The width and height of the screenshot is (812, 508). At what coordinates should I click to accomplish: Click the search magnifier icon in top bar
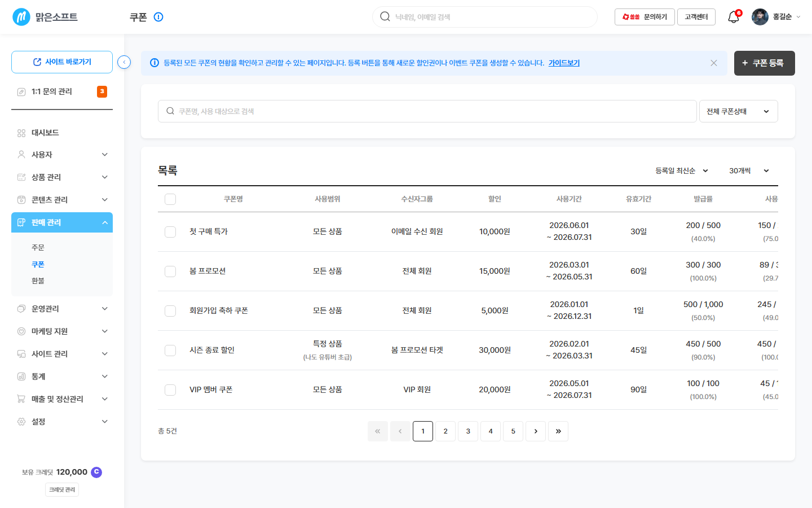click(x=385, y=16)
